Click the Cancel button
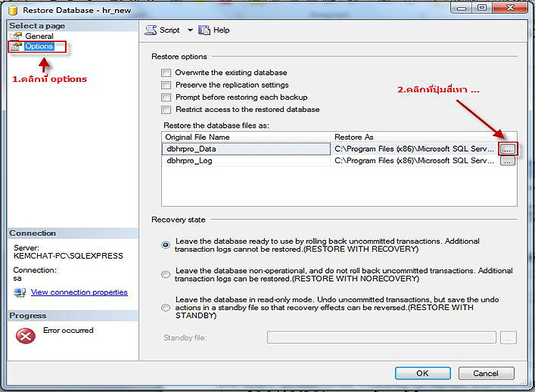535x392 pixels. pos(486,373)
